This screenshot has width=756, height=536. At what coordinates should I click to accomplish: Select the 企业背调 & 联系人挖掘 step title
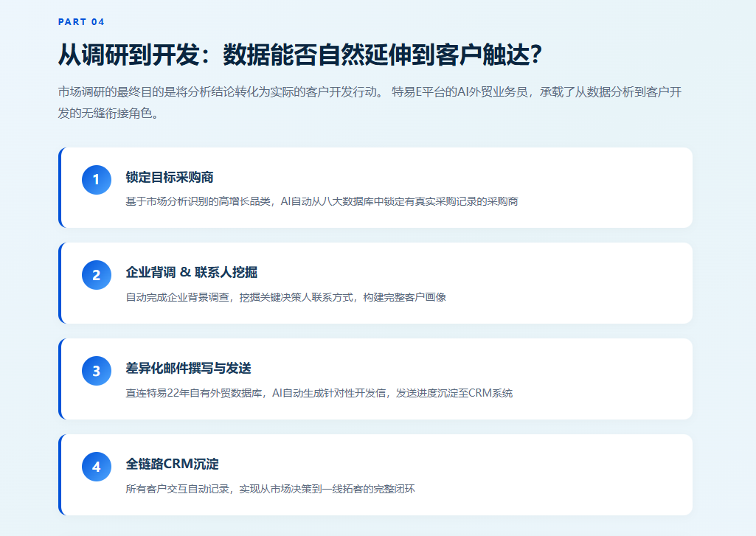click(x=192, y=272)
